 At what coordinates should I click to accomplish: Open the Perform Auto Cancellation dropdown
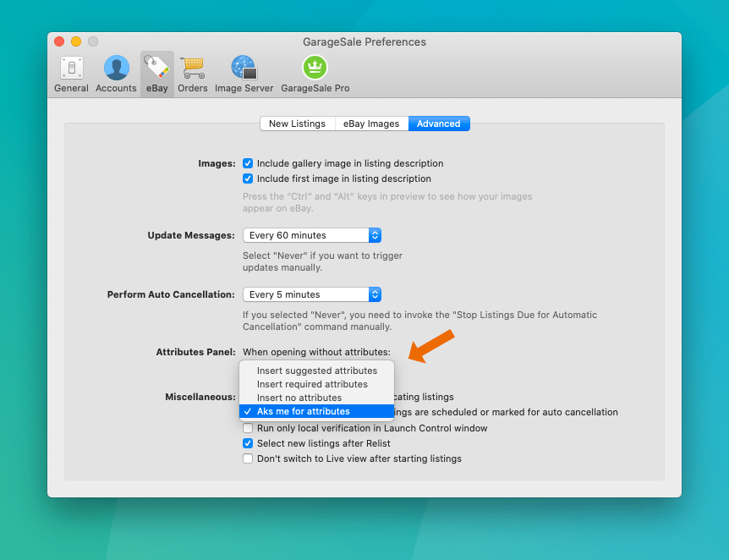click(312, 294)
